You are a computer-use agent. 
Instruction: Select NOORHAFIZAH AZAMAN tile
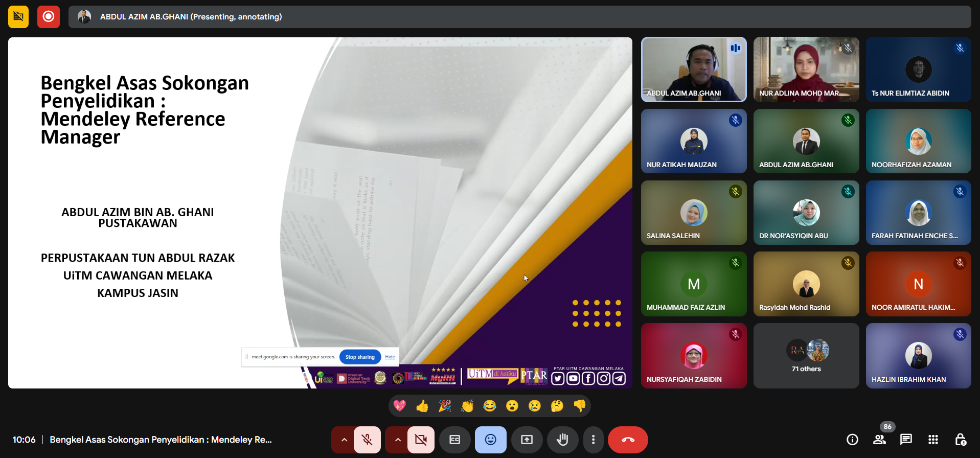[919, 141]
